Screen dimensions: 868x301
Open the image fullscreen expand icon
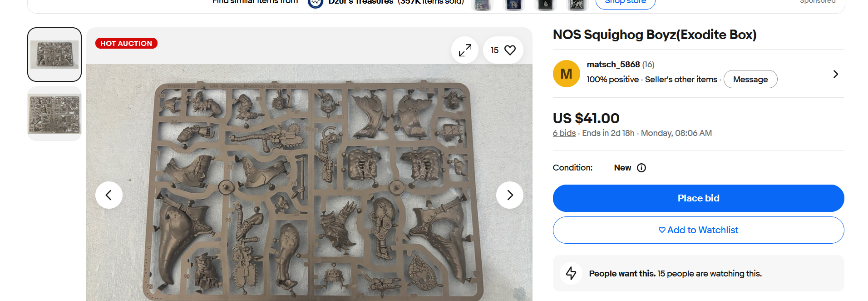[465, 50]
